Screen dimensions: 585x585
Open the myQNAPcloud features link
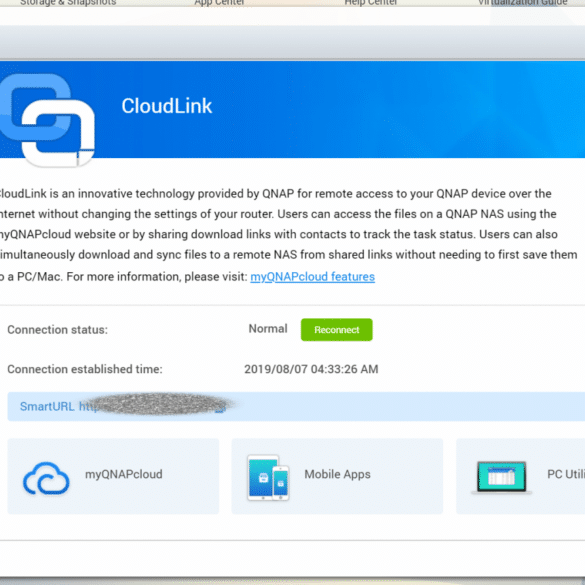coord(313,277)
